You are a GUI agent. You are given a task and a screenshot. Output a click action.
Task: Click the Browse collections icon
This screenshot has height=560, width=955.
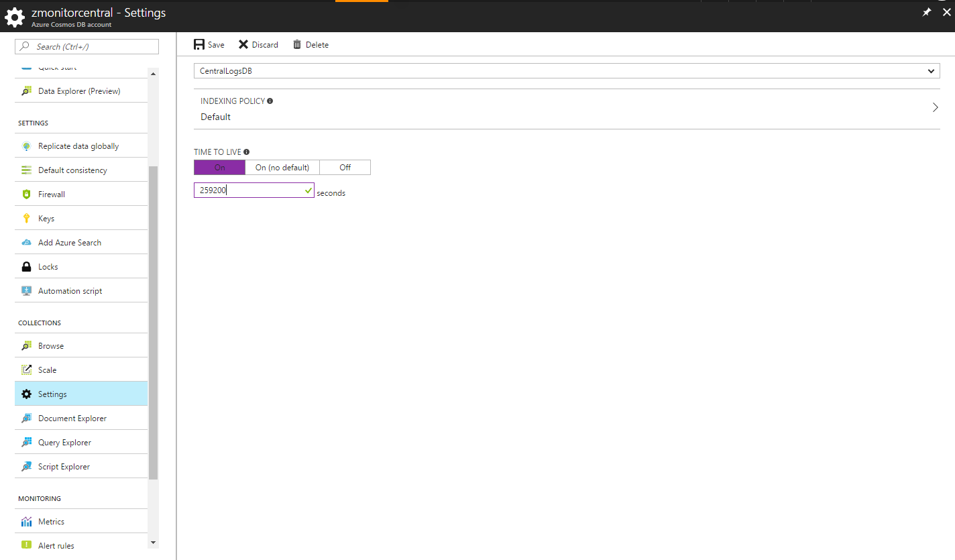[x=27, y=346]
